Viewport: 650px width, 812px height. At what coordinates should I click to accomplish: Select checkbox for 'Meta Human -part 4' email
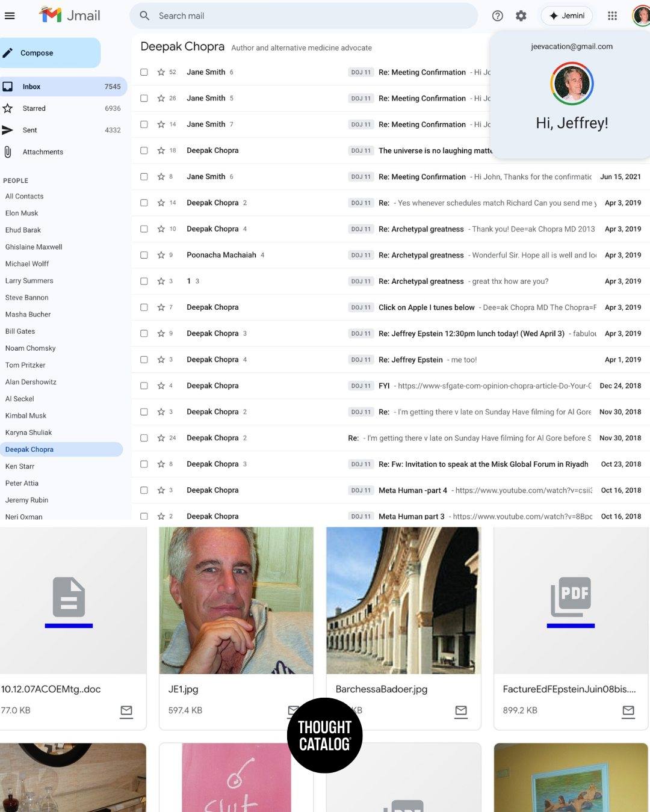(144, 490)
